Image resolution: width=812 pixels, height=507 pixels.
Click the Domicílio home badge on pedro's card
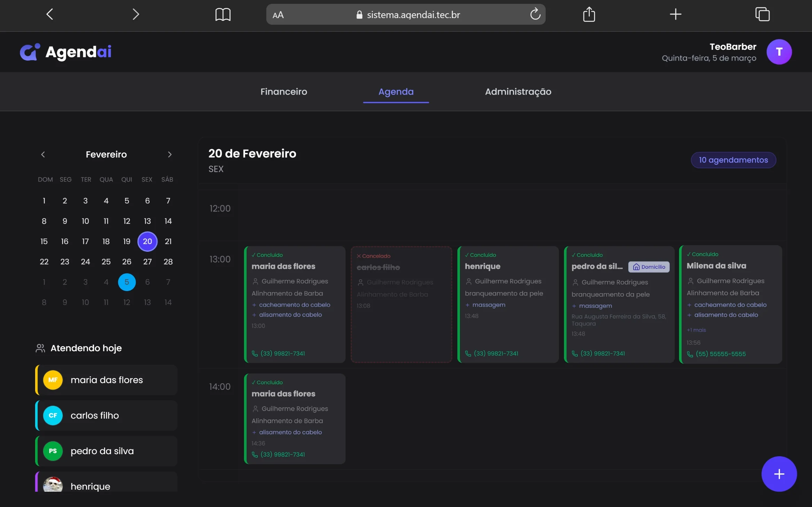[649, 267]
